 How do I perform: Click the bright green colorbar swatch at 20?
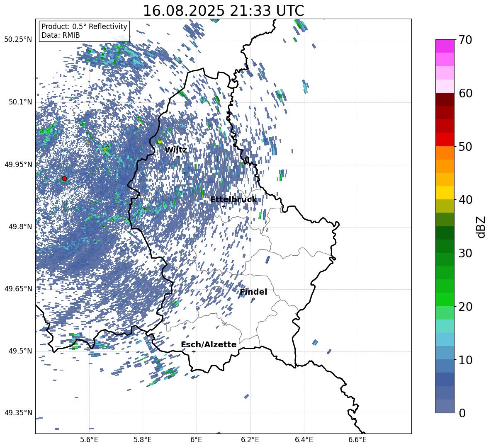click(445, 300)
